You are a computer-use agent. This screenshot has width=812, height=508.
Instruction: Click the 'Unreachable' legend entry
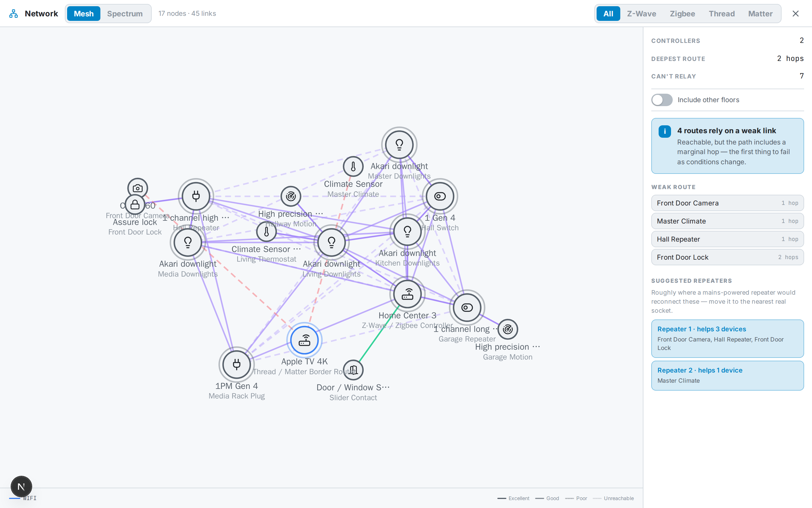[x=613, y=498]
